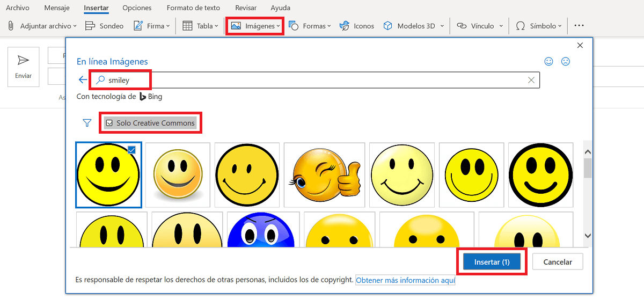Click the Bing logo
This screenshot has width=644, height=299.
[151, 97]
